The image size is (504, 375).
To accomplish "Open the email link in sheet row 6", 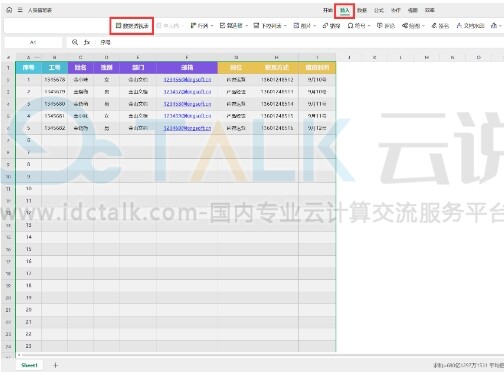I will pyautogui.click(x=187, y=128).
